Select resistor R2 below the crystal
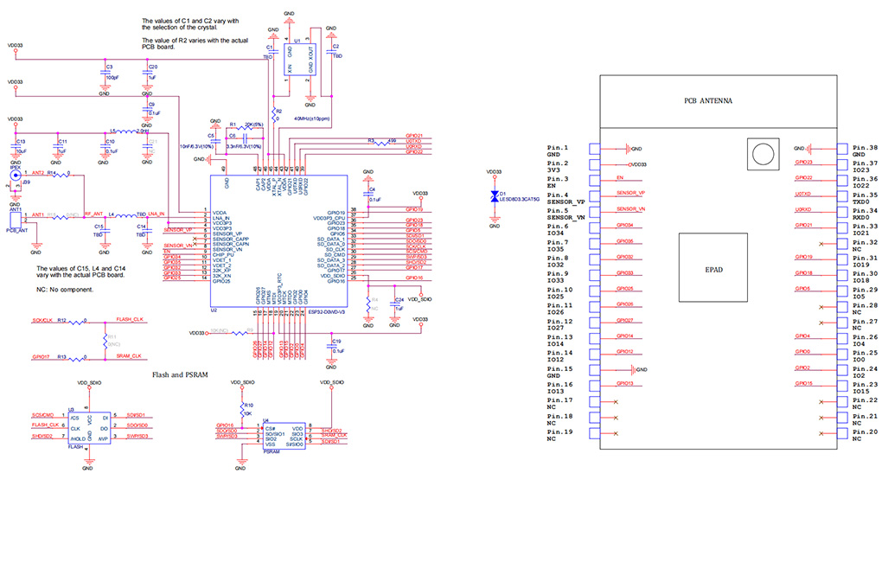Image resolution: width=882 pixels, height=588 pixels. [x=274, y=115]
